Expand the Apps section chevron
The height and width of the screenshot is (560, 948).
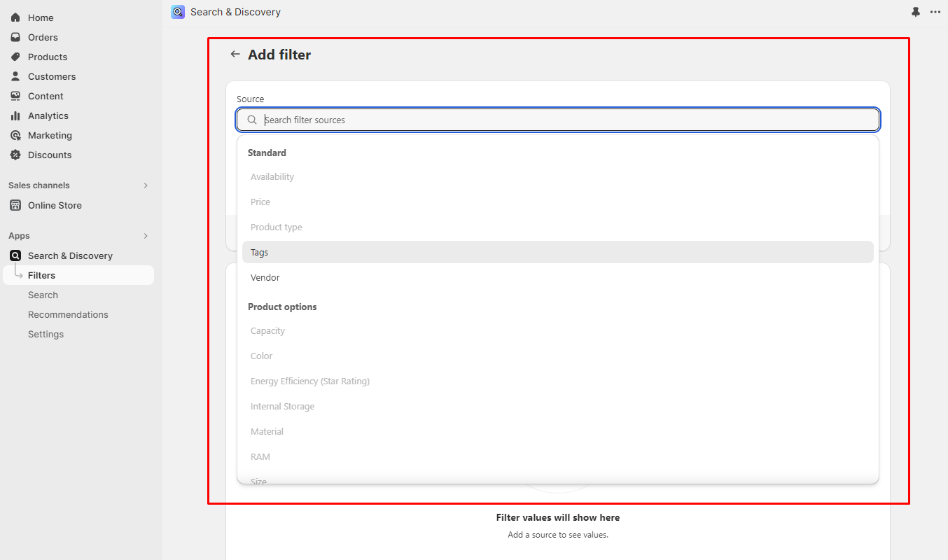click(x=146, y=236)
